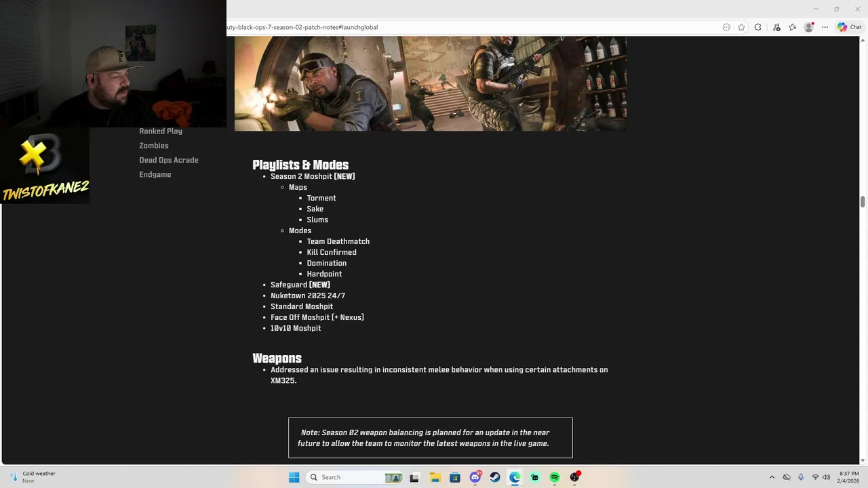Open the green app icon beside Edge
This screenshot has width=868, height=488.
point(535,477)
